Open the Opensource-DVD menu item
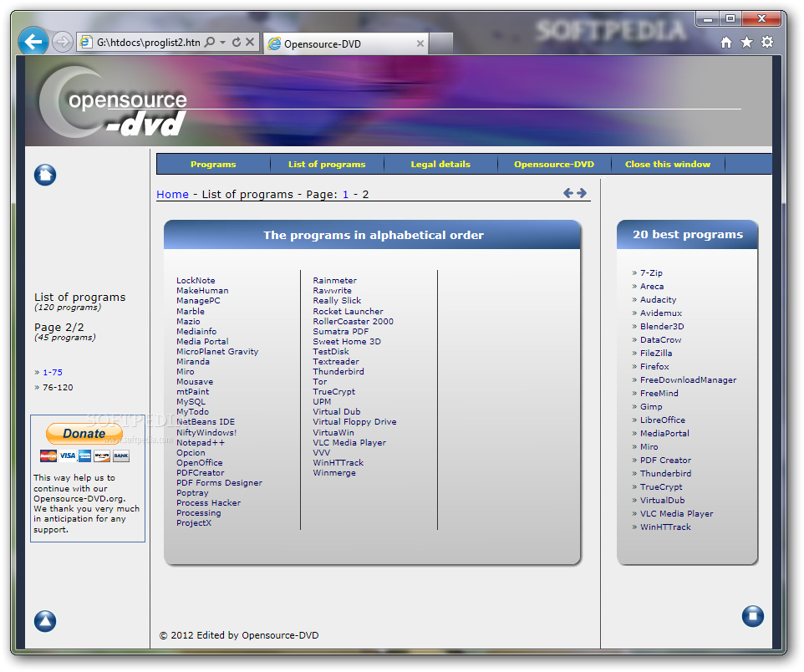 554,164
